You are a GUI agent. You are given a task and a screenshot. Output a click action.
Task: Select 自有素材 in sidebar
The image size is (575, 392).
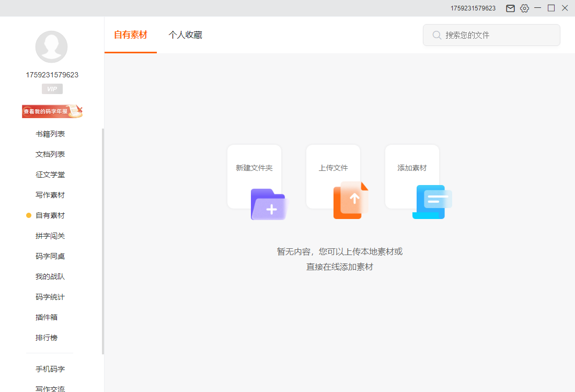click(x=50, y=215)
